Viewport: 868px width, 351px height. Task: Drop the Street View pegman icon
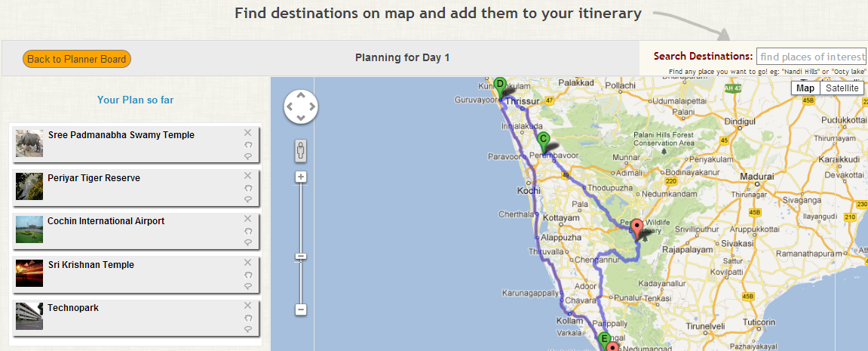pos(301,151)
